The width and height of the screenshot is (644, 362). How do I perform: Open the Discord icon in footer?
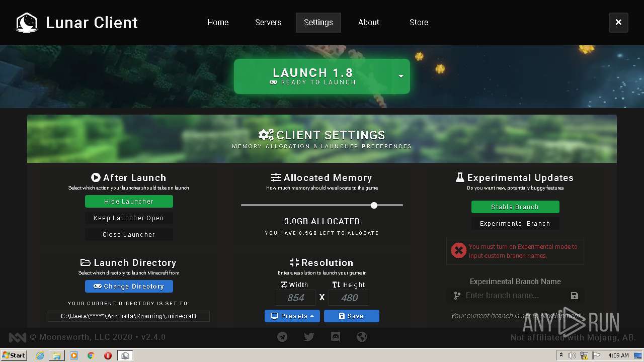click(x=336, y=337)
